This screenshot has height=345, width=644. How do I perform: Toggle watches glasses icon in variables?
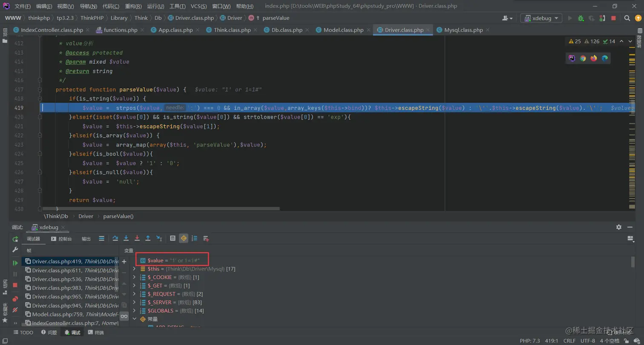[x=124, y=316]
